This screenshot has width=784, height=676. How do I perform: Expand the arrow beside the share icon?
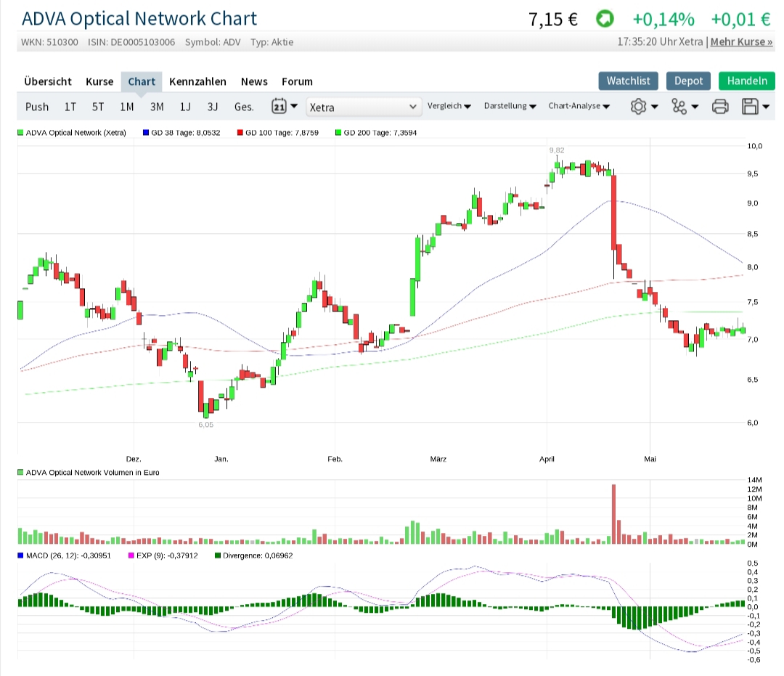[695, 107]
